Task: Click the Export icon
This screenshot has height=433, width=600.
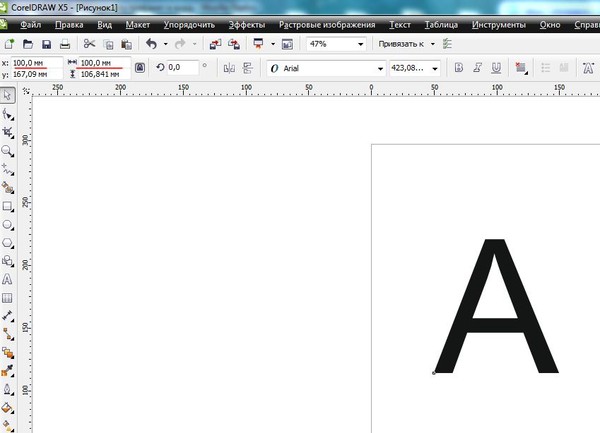Action: [x=233, y=44]
